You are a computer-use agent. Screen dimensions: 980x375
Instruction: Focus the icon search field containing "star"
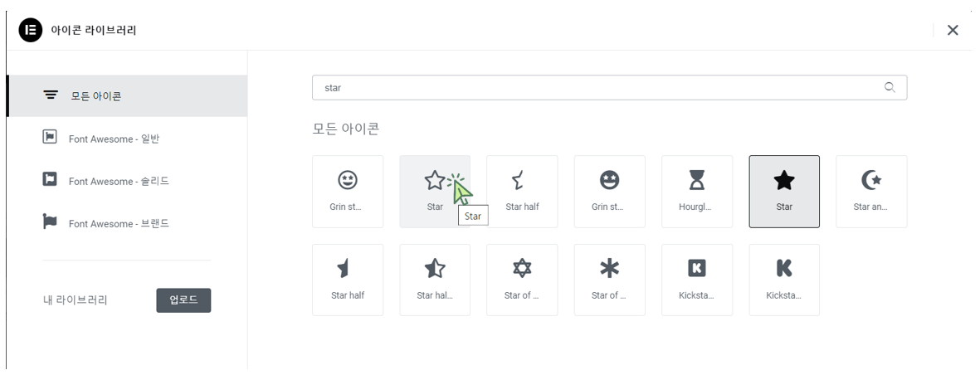click(x=597, y=88)
